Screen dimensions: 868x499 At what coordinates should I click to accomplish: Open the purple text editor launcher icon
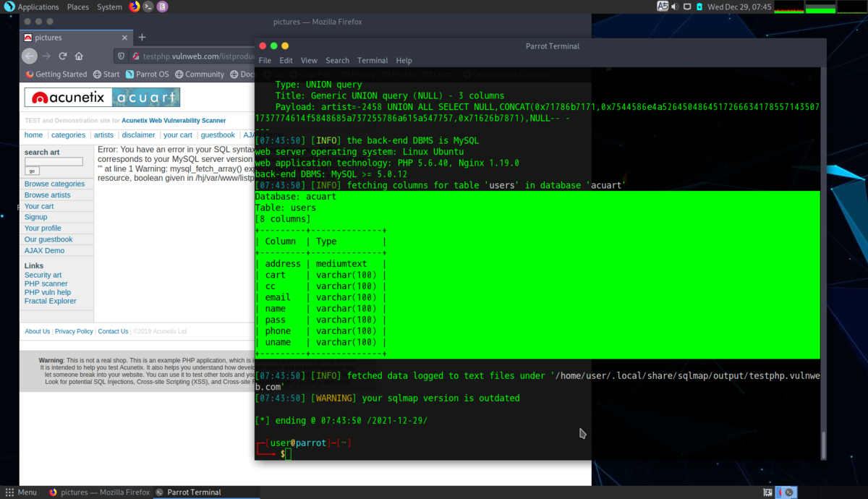click(x=162, y=7)
